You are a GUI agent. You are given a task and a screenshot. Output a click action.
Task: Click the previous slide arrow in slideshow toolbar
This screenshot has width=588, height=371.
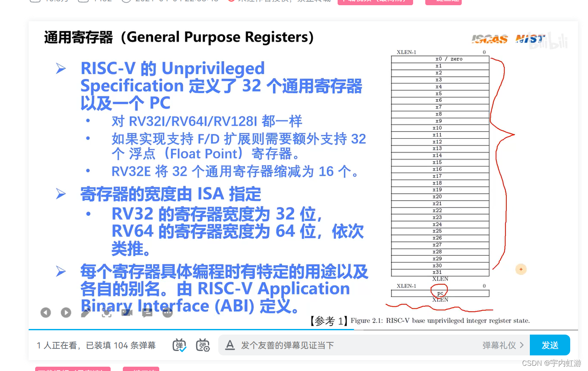coord(46,312)
